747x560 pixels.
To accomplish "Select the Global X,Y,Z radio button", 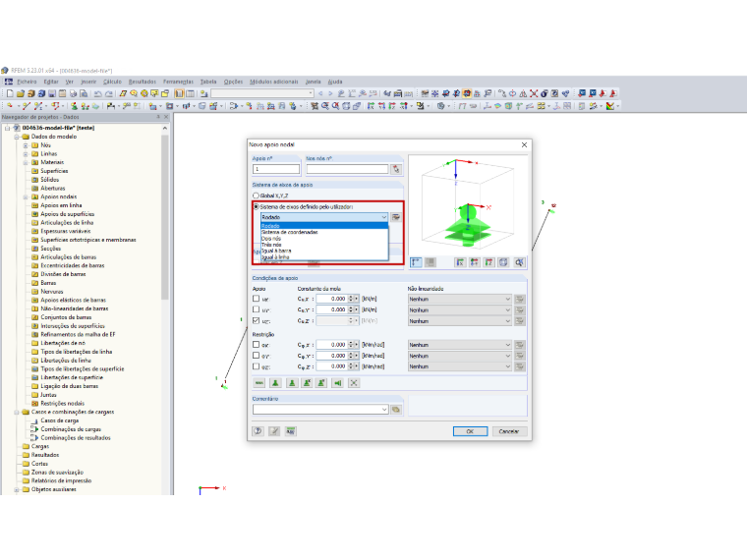I will (x=256, y=196).
